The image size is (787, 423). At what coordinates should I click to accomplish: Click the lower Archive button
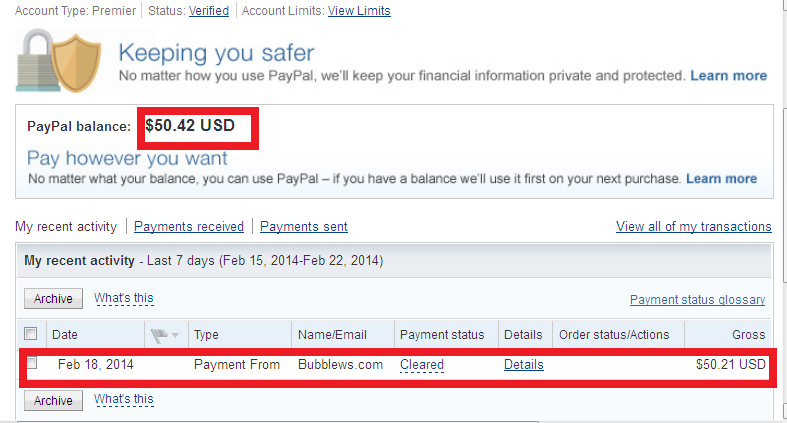tap(53, 400)
